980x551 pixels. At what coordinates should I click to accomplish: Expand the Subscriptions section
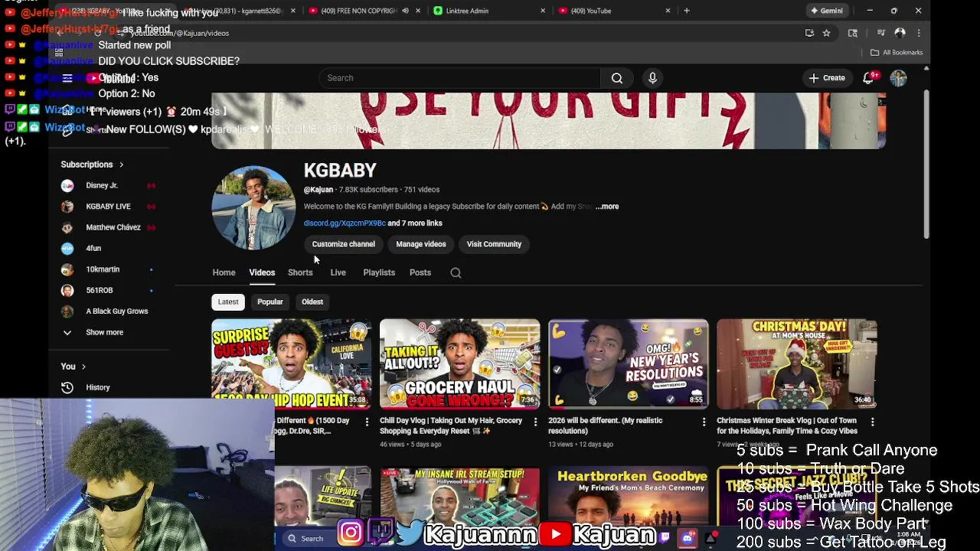tap(92, 165)
